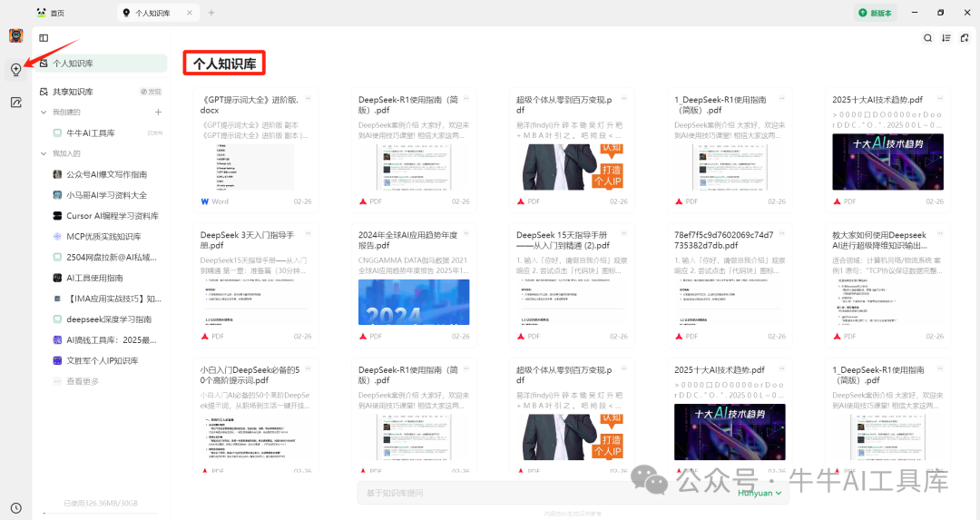
Task: Select 个人知识库 in the sidebar
Action: coord(102,64)
